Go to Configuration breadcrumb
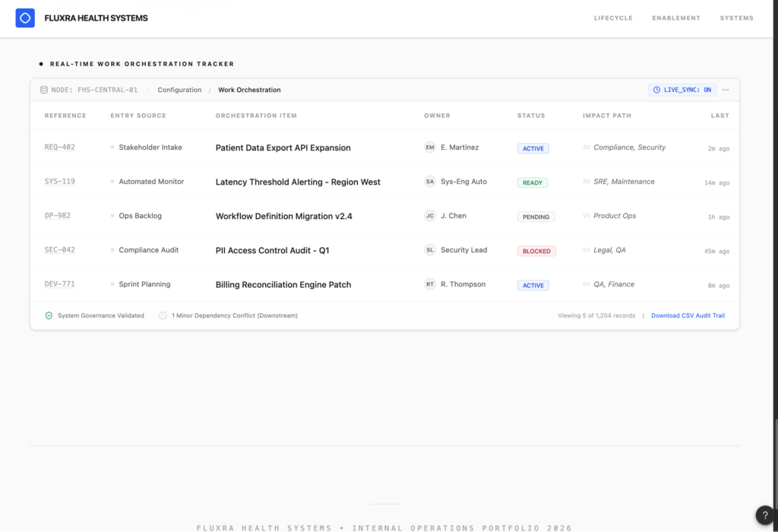The image size is (778, 532). [179, 90]
